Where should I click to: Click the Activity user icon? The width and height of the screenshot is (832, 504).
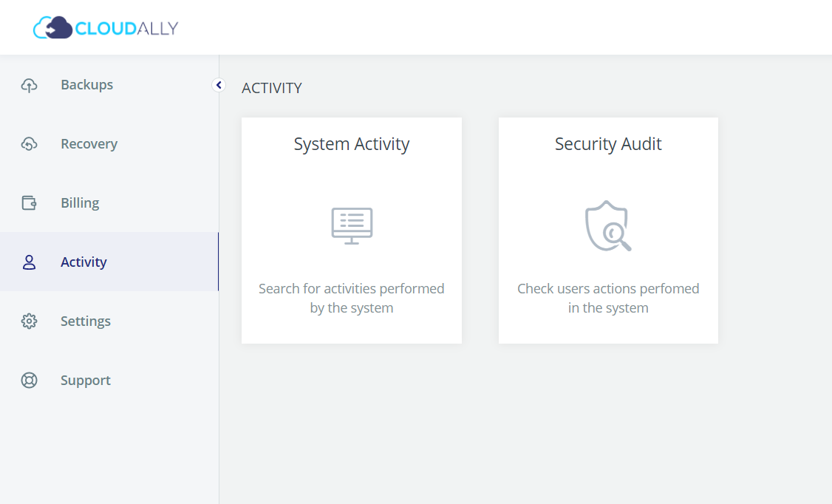[x=29, y=262]
